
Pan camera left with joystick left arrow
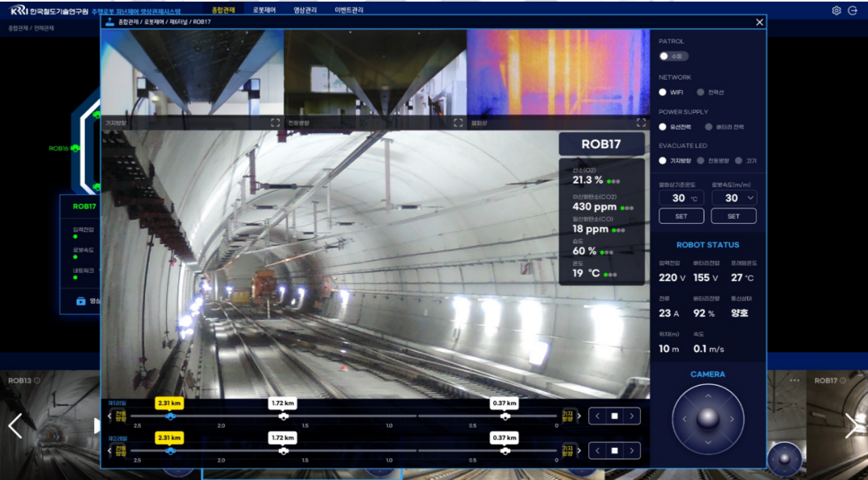click(685, 419)
